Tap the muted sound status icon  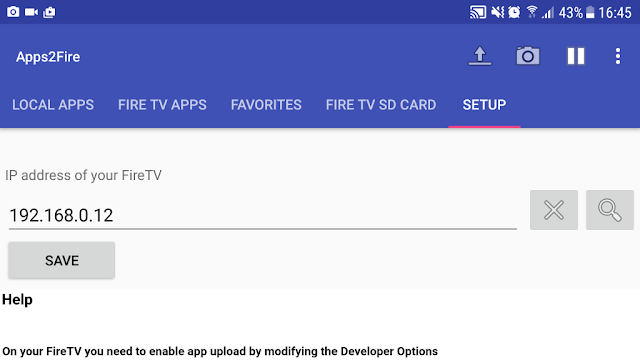pyautogui.click(x=498, y=12)
